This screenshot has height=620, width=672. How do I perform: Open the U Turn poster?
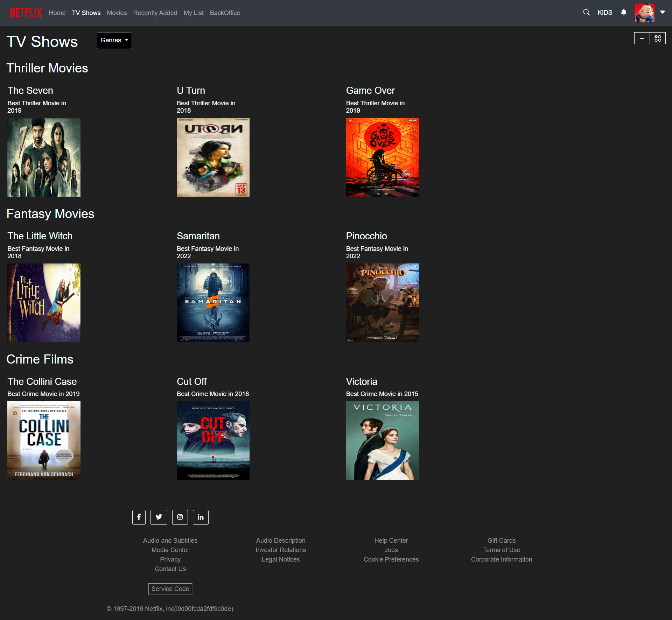tap(213, 157)
